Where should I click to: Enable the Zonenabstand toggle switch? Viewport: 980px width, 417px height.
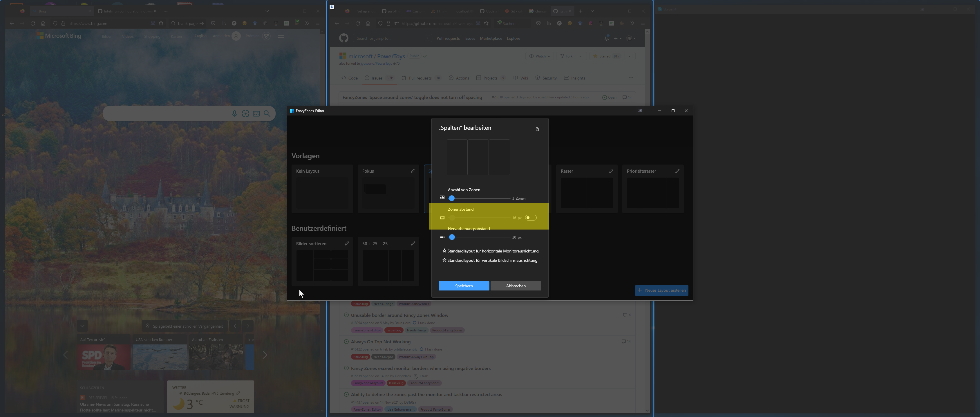tap(531, 218)
